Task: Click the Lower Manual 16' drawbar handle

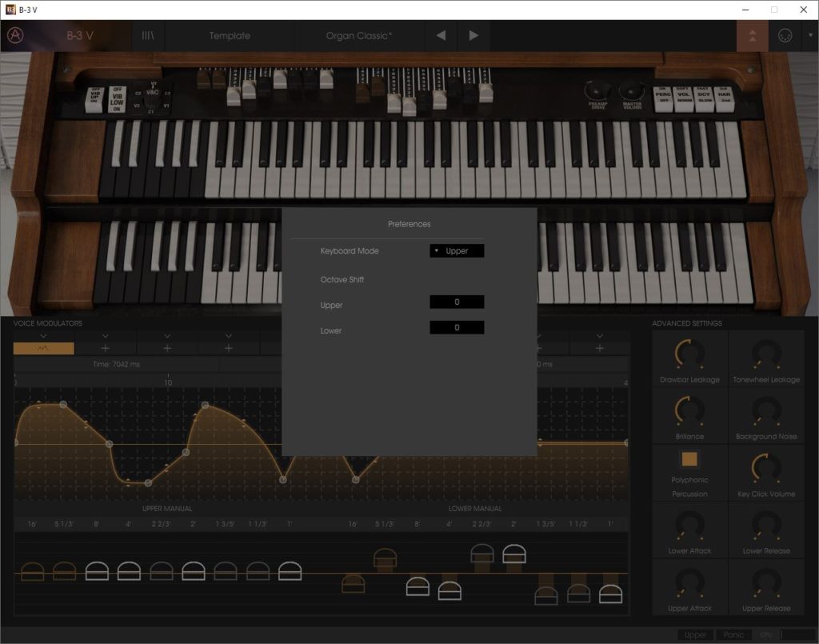Action: click(x=353, y=584)
